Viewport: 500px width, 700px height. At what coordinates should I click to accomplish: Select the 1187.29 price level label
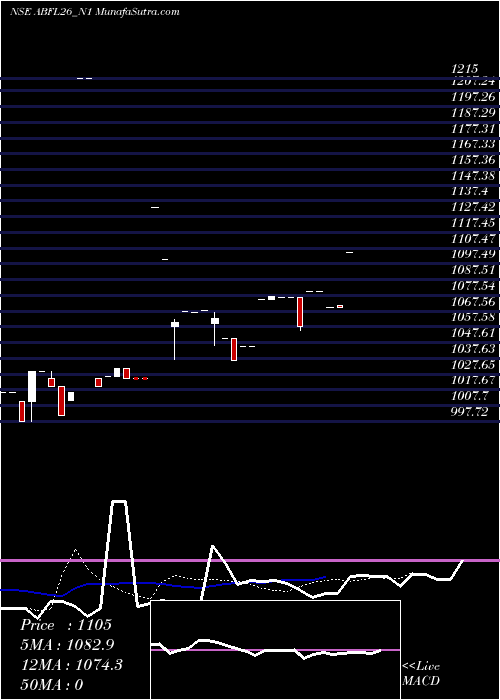[x=473, y=113]
